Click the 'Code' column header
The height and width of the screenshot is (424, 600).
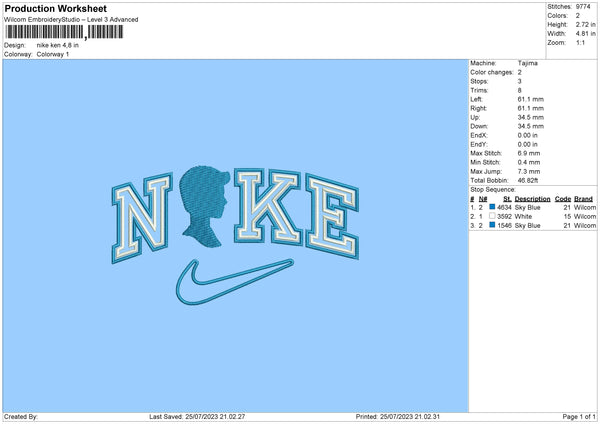pos(563,199)
